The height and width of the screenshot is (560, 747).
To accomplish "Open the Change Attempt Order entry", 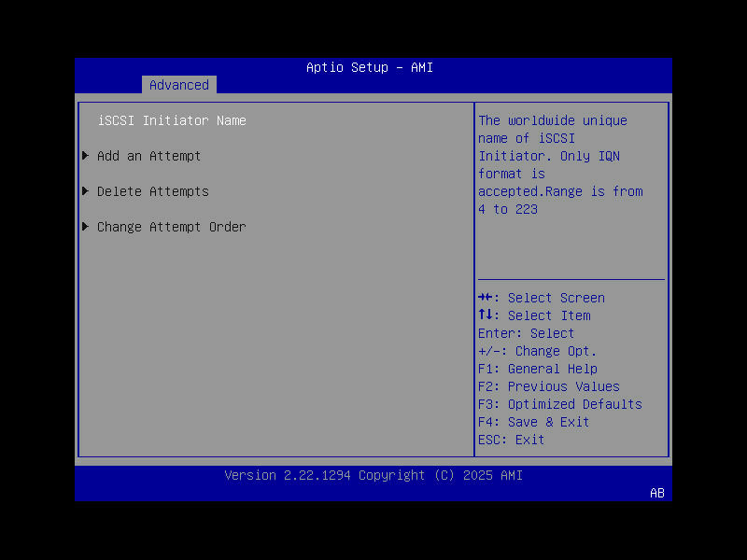I will (172, 227).
